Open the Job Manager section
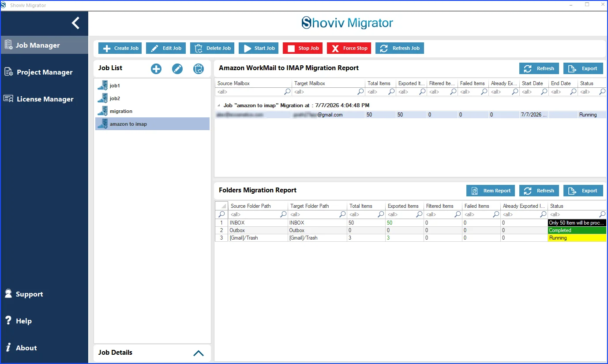Viewport: 608px width, 364px height. tap(44, 45)
